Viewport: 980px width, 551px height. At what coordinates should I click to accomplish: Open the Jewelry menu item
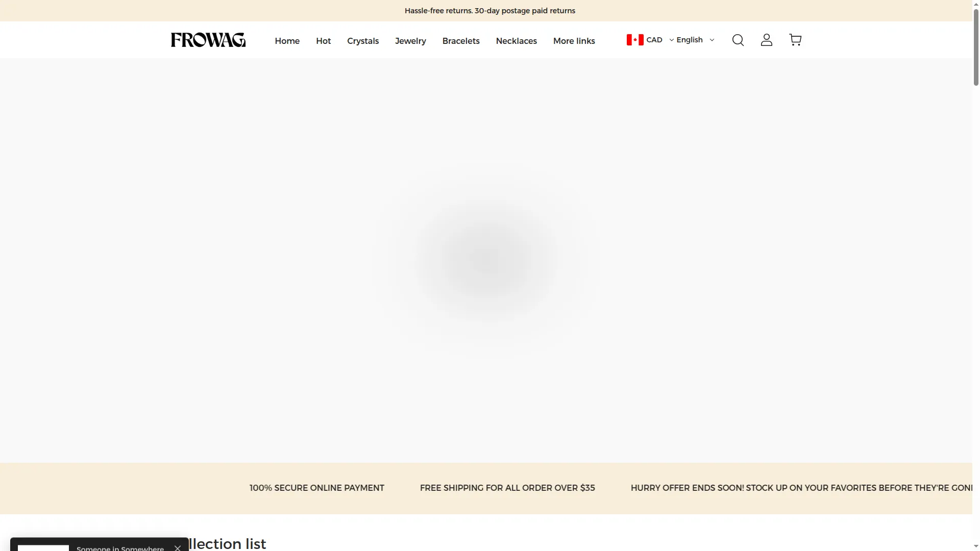click(410, 41)
